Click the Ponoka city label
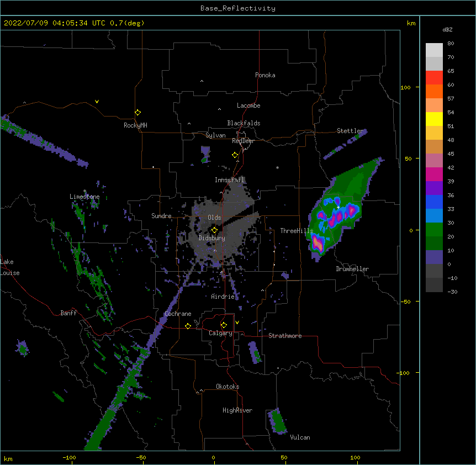This screenshot has width=476, height=465. 265,75
